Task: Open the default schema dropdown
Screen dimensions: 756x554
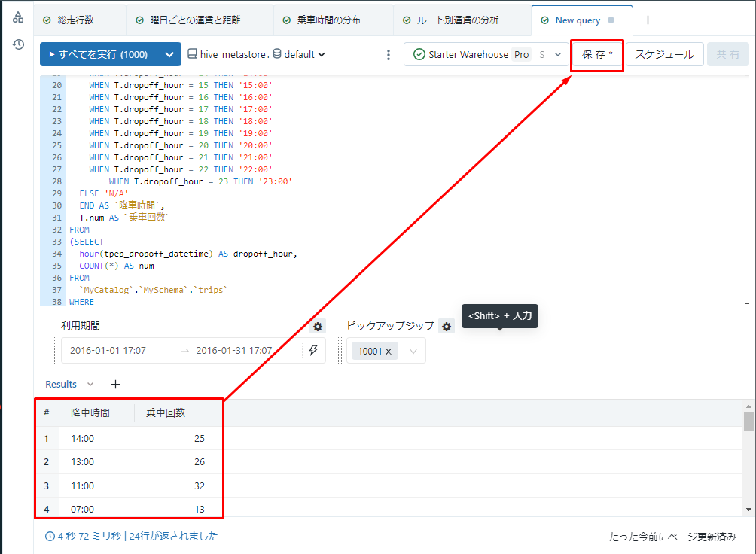Action: pyautogui.click(x=304, y=54)
